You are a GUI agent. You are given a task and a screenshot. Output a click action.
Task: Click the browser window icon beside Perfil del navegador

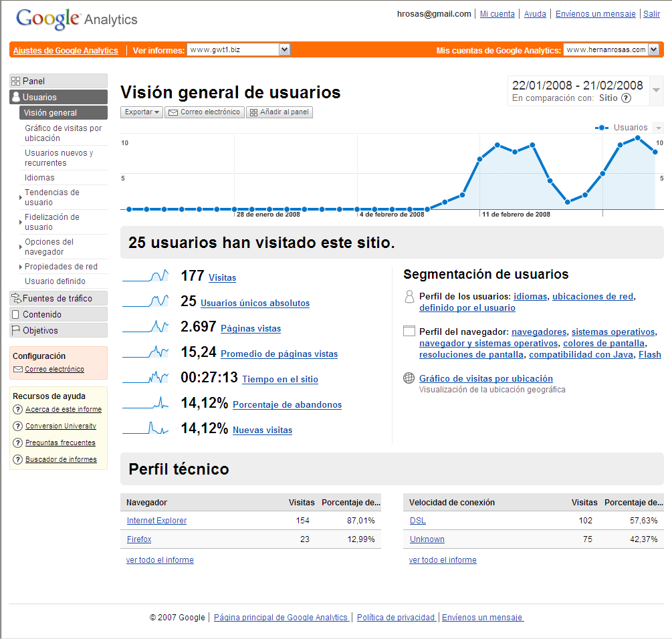coord(409,331)
